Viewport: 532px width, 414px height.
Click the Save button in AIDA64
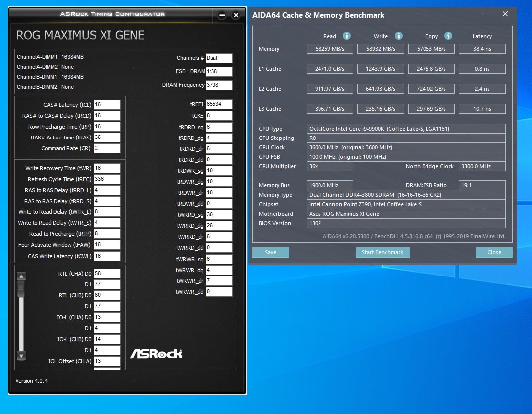270,253
